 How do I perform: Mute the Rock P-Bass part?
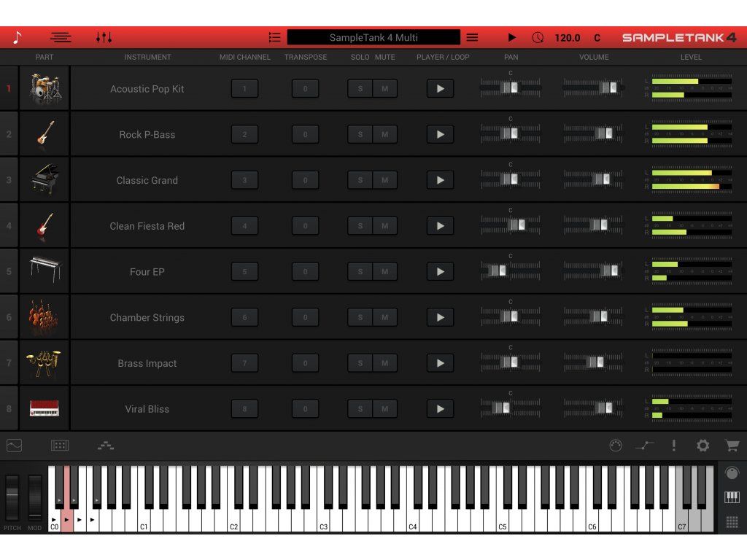385,134
